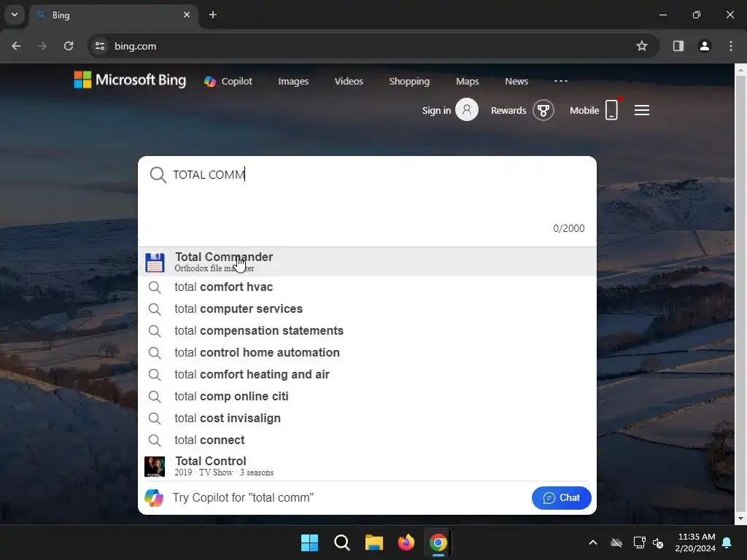This screenshot has width=747, height=560.
Task: Click the Sign in link
Action: tap(436, 111)
